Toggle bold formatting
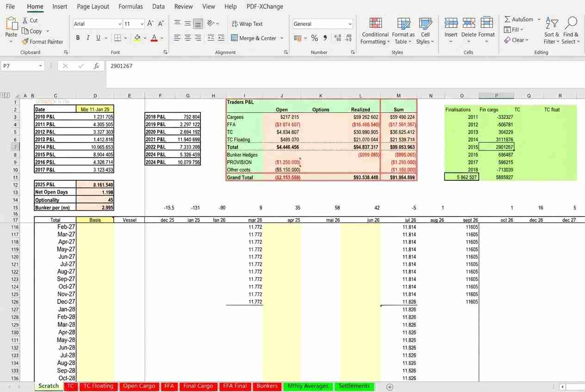 click(x=78, y=38)
